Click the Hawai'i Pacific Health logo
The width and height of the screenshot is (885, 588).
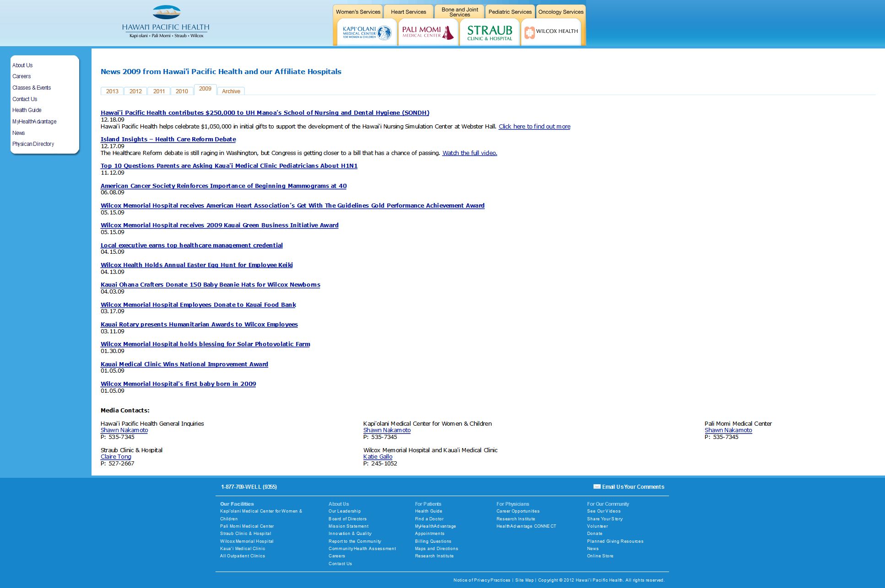pos(166,21)
